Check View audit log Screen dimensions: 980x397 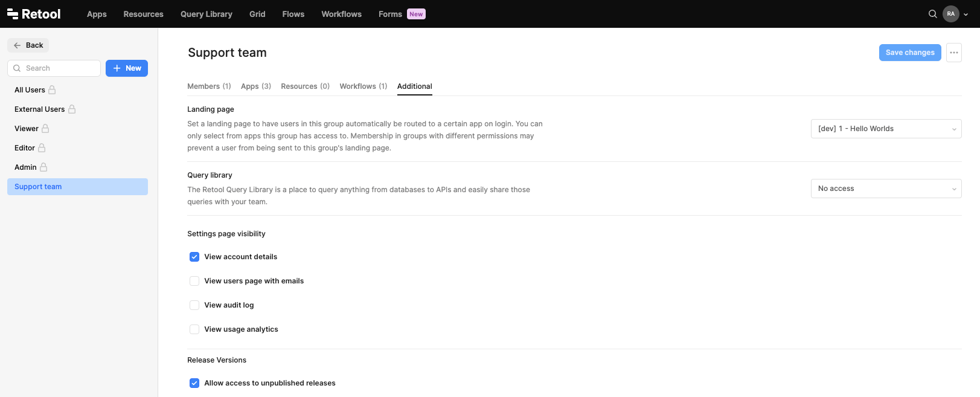point(194,305)
